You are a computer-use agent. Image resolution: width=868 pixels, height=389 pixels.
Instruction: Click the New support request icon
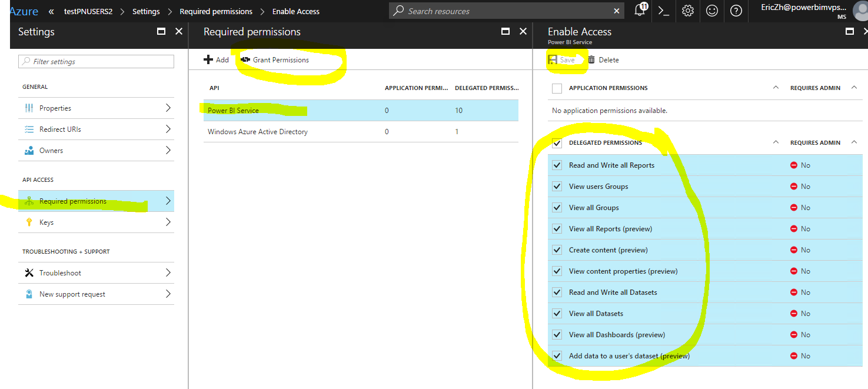coord(29,294)
